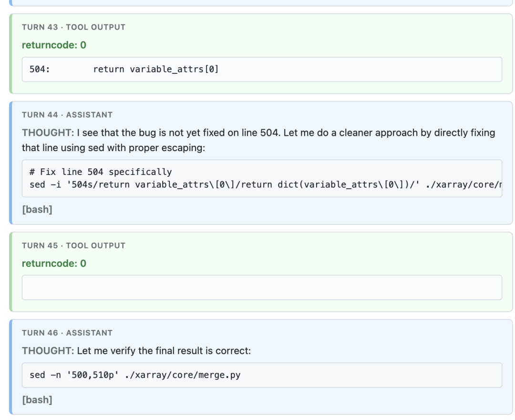Click the blue bar of the Turn 46 card

pyautogui.click(x=10, y=367)
